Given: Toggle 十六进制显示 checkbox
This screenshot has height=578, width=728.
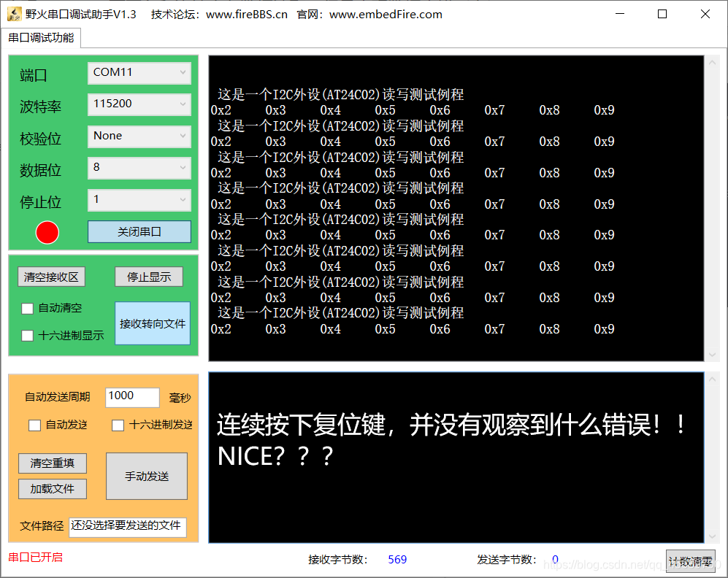Looking at the screenshot, I should tap(28, 336).
